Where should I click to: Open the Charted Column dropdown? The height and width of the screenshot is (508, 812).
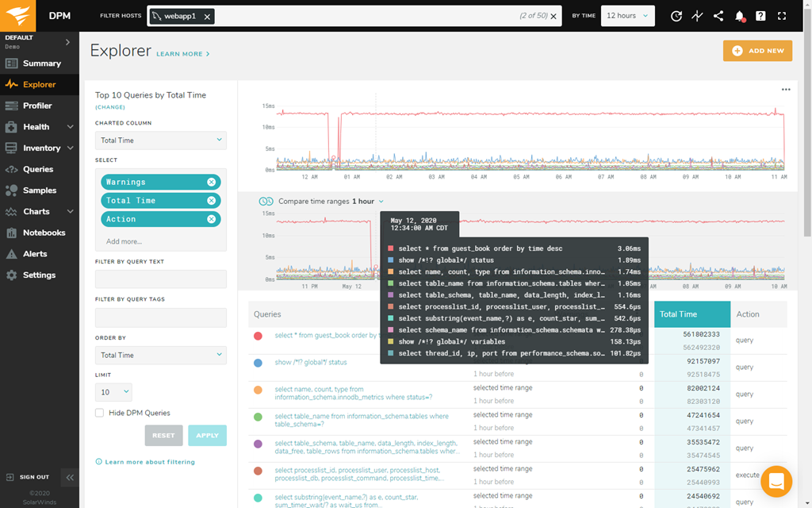(x=161, y=140)
